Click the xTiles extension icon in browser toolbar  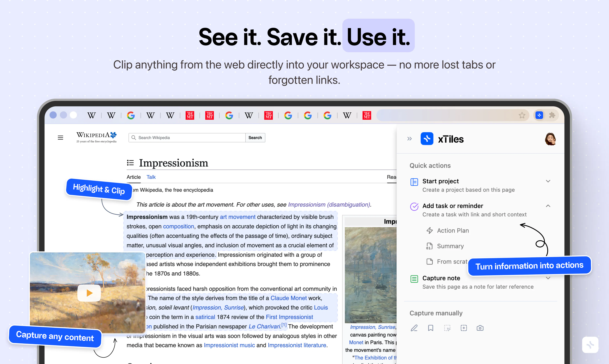coord(539,115)
